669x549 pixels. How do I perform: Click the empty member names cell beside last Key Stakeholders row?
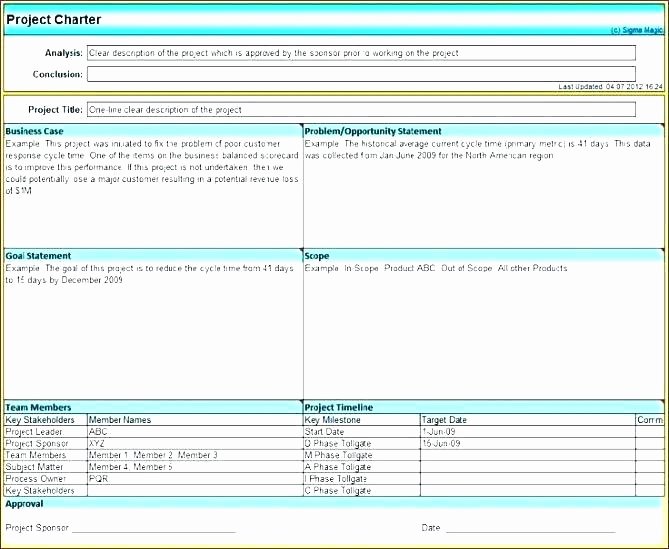click(195, 491)
